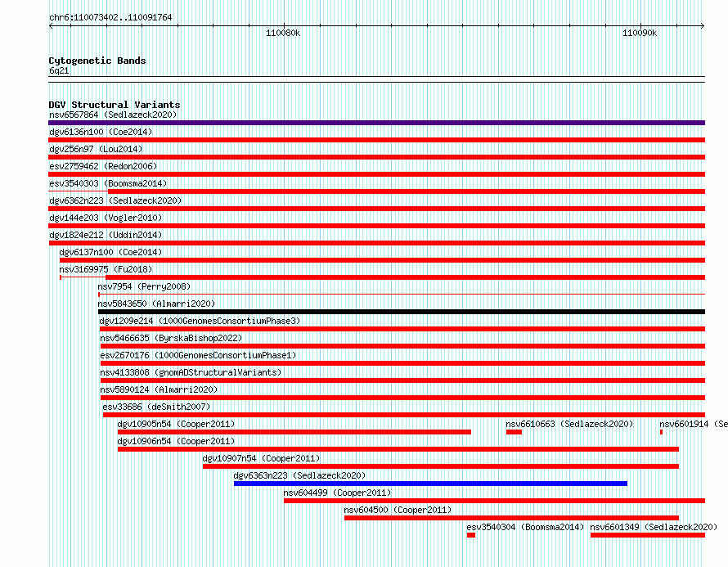The height and width of the screenshot is (567, 728).
Task: Select the nsv604500 red variant bar
Action: click(x=511, y=518)
